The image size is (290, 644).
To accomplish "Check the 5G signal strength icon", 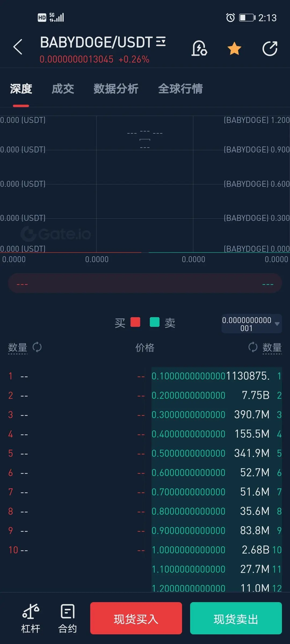I will 57,17.
